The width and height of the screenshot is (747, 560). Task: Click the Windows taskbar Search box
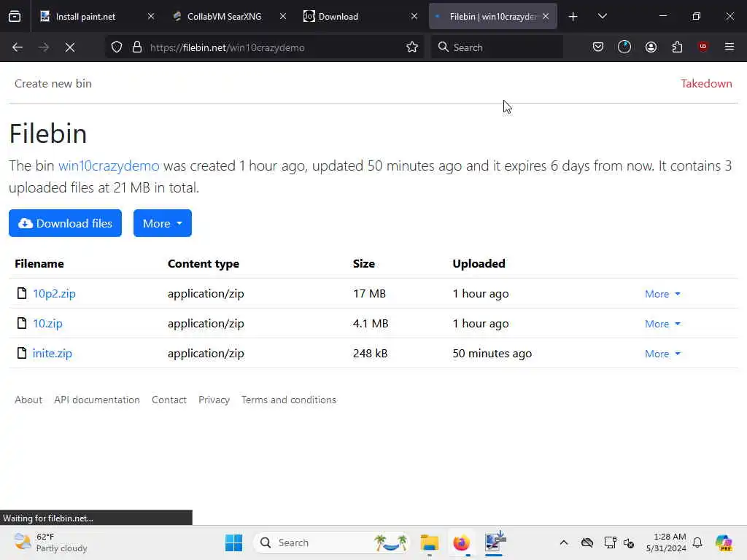point(332,542)
